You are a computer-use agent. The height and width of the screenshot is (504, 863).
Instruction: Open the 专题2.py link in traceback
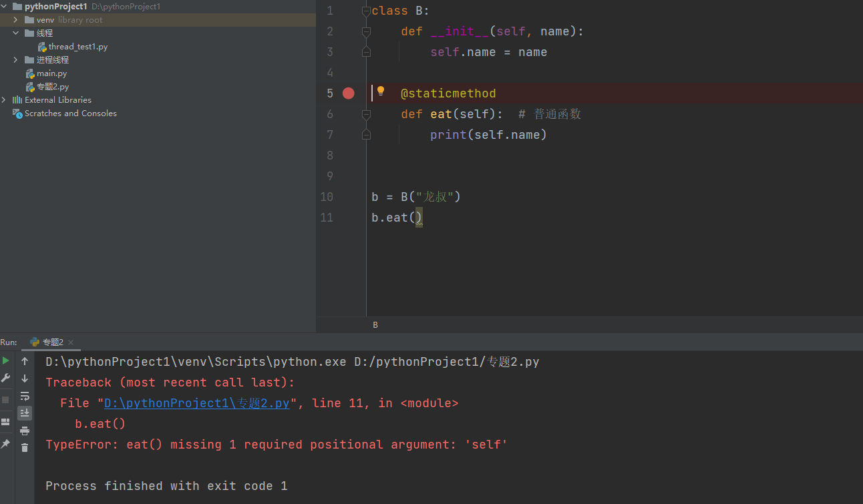[196, 403]
